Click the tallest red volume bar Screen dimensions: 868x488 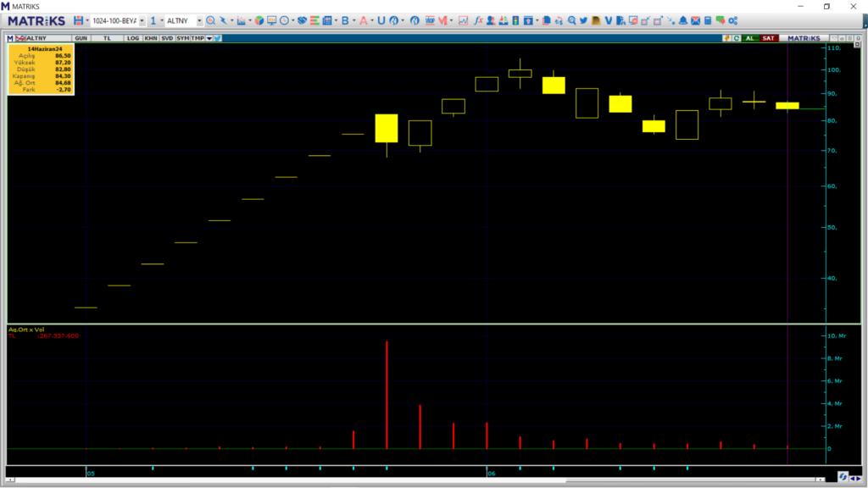click(387, 395)
